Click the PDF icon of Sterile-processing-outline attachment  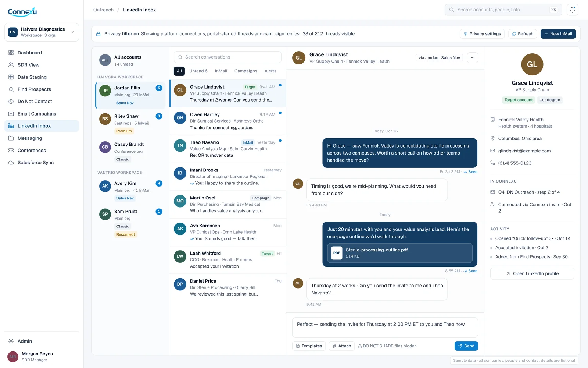pyautogui.click(x=337, y=253)
